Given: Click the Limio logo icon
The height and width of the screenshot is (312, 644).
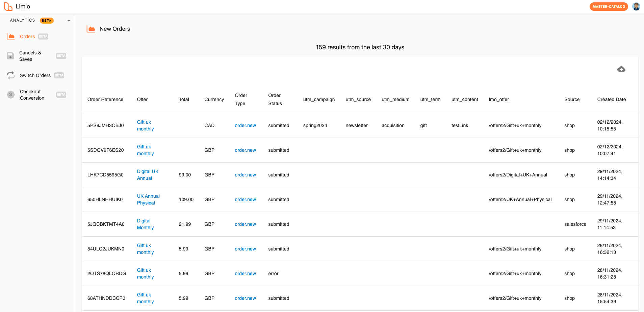Looking at the screenshot, I should tap(8, 6).
